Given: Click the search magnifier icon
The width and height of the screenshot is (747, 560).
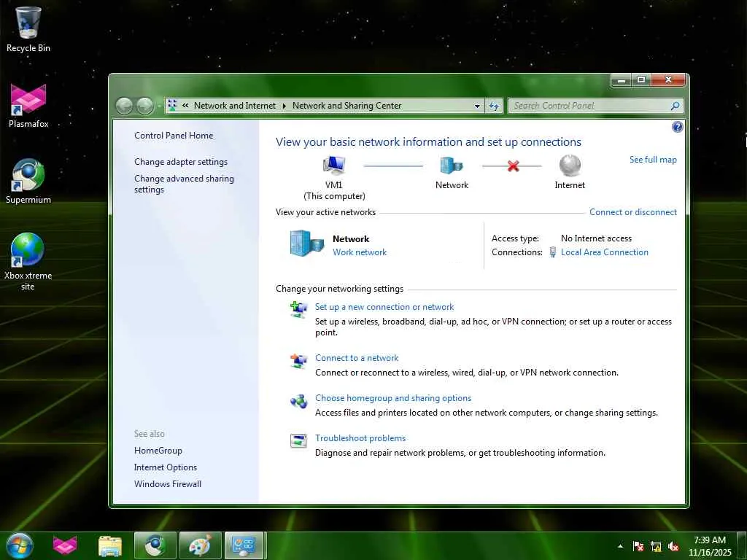Looking at the screenshot, I should (x=675, y=106).
